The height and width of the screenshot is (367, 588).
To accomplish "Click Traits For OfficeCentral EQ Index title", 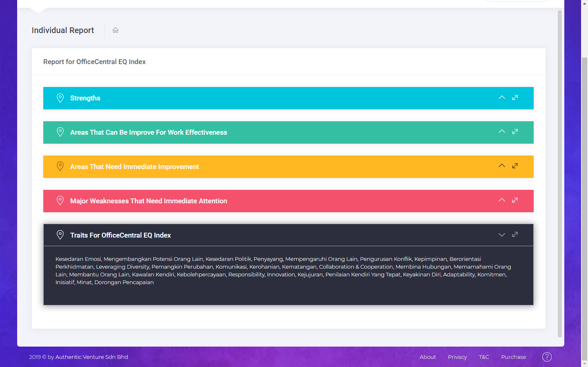I will click(x=120, y=235).
